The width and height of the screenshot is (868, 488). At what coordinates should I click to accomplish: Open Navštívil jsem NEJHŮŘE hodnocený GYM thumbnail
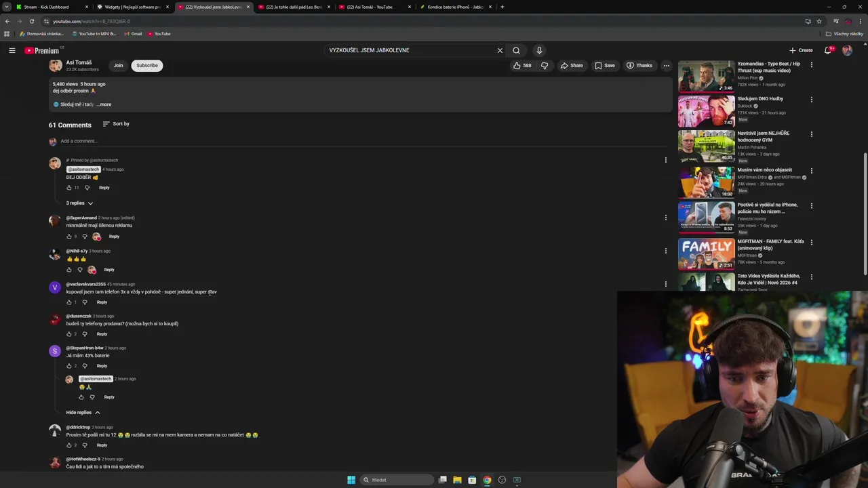706,146
